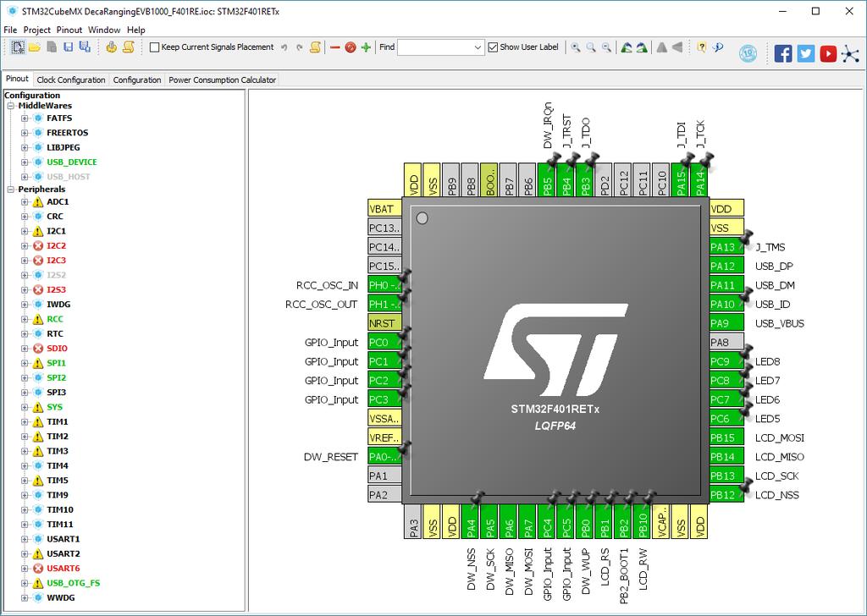This screenshot has width=867, height=616.
Task: Click inside the Find text field
Action: click(434, 47)
